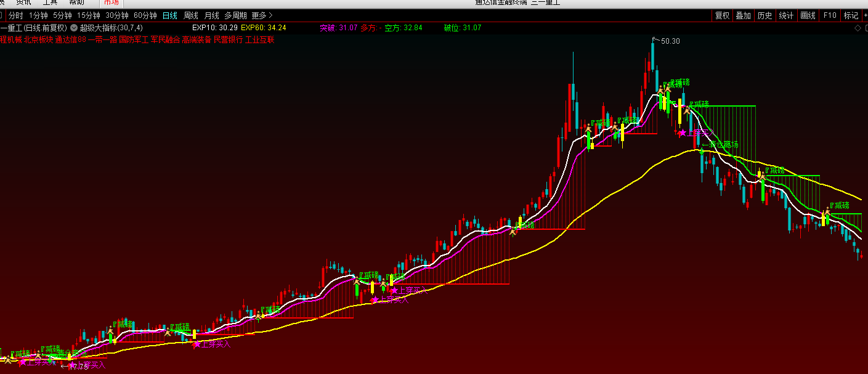The image size is (868, 374).
Task: Select the 30分钟 period tab
Action: (x=117, y=15)
